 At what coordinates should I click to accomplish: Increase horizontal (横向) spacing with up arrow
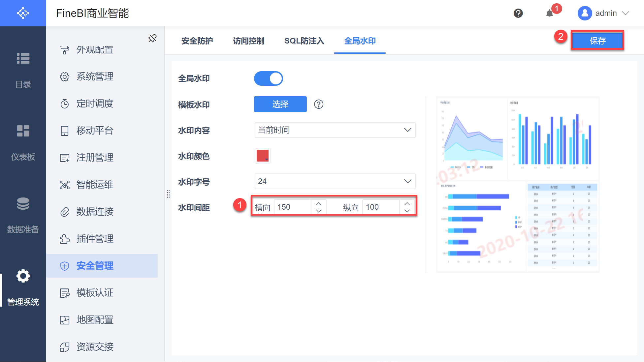coord(319,204)
